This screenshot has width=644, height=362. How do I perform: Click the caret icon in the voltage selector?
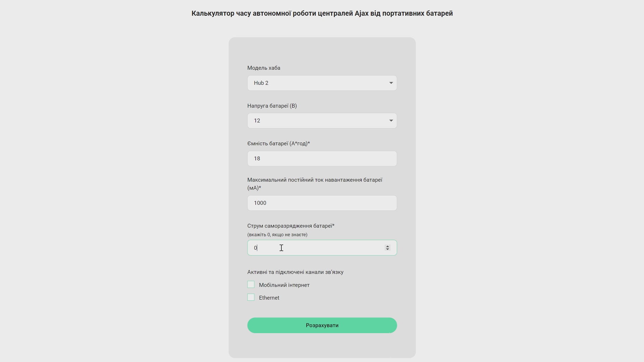coord(391,121)
